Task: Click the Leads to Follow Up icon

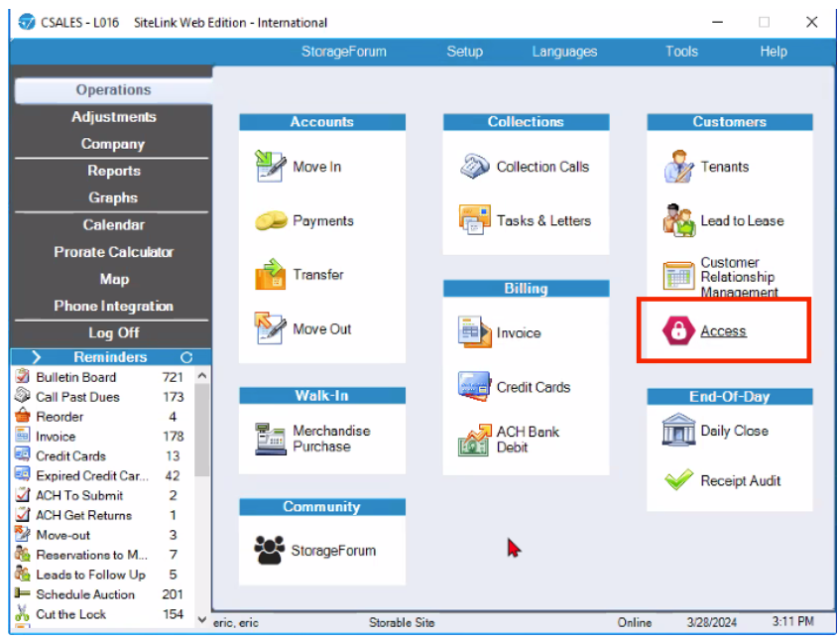Action: coord(23,574)
